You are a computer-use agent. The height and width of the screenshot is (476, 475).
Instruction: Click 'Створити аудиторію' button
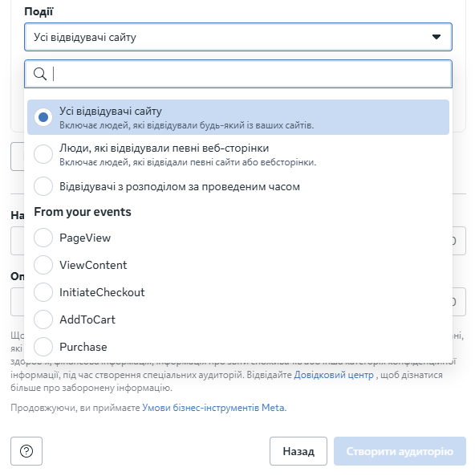(x=400, y=451)
